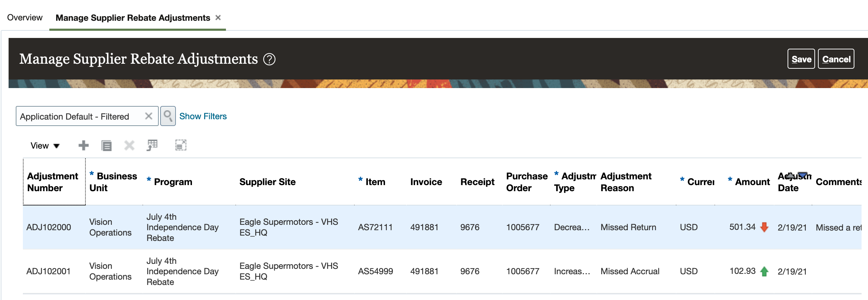Open the View dropdown menu

[45, 146]
